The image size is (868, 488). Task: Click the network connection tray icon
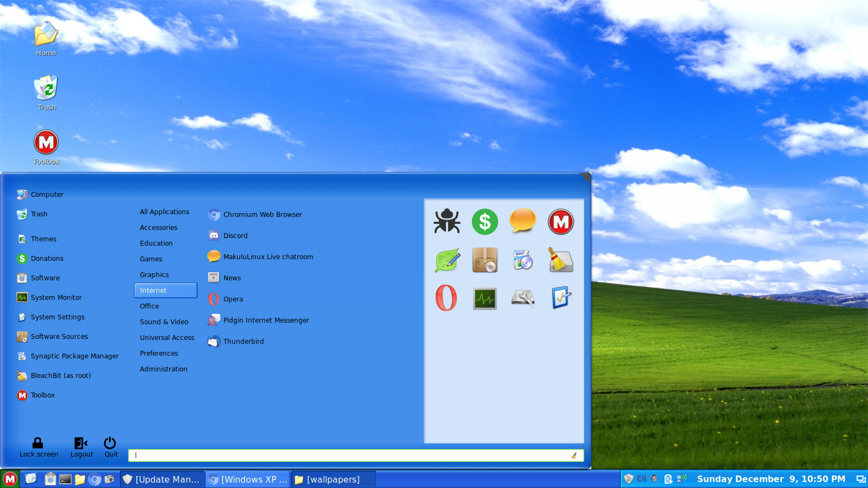(x=681, y=478)
